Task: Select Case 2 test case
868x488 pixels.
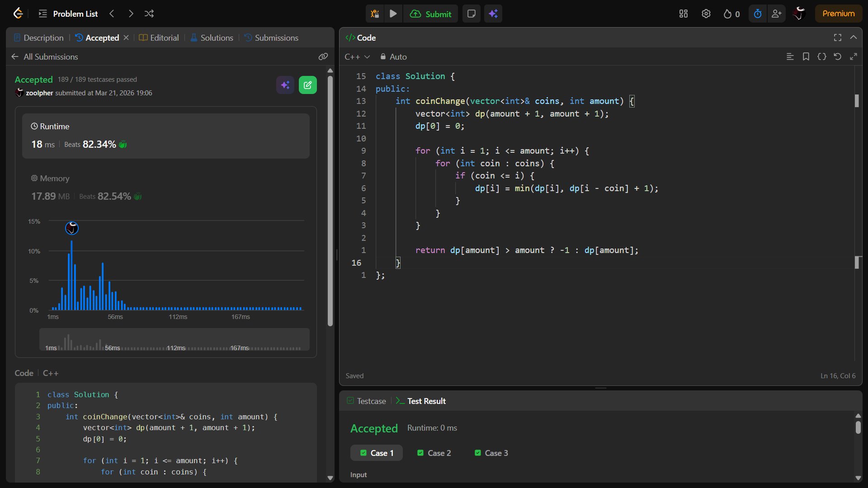Action: [434, 453]
